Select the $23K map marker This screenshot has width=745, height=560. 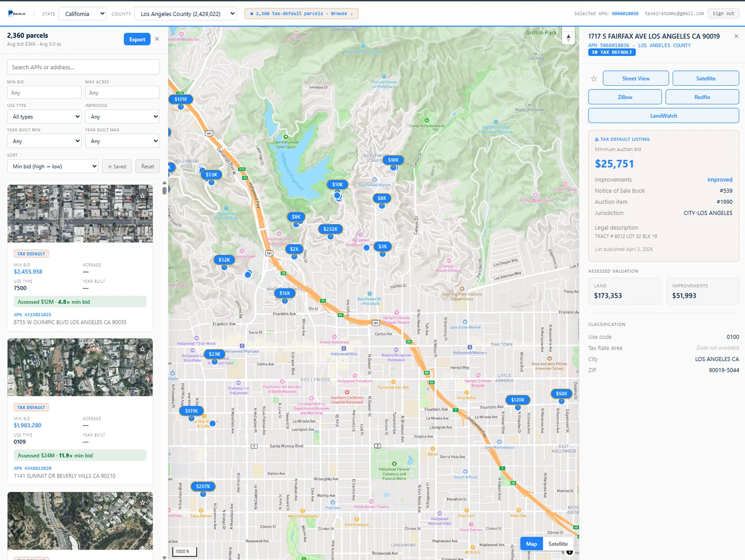click(214, 353)
